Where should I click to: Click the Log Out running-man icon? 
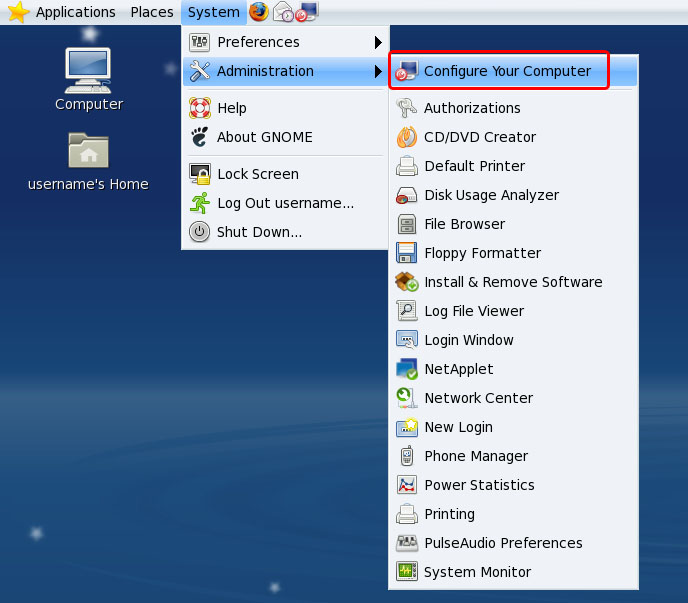(x=200, y=203)
